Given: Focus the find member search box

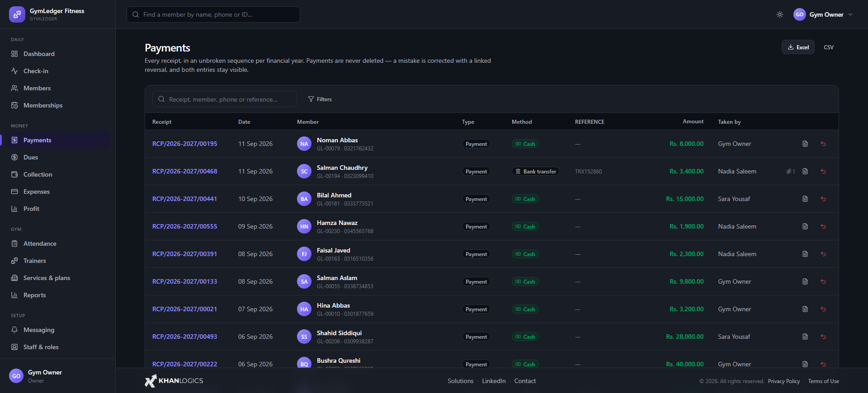Looking at the screenshot, I should 213,14.
